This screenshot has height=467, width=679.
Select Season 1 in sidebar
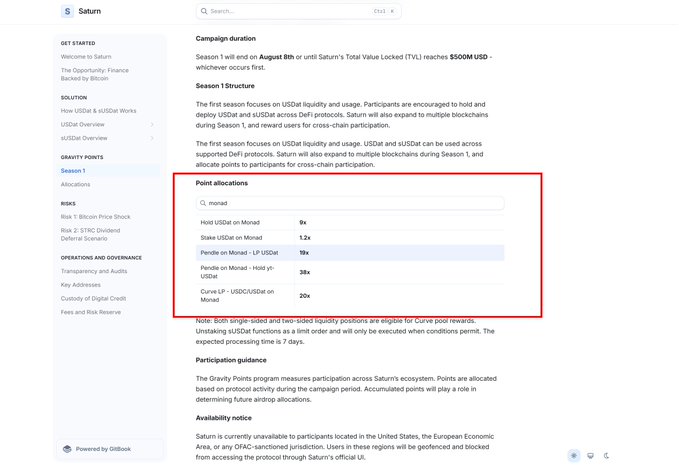coord(108,171)
